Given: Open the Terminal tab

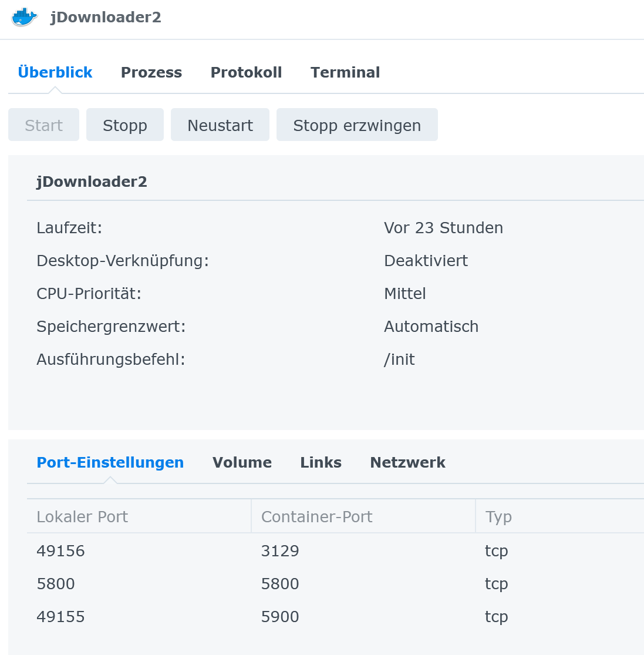Looking at the screenshot, I should [x=345, y=72].
